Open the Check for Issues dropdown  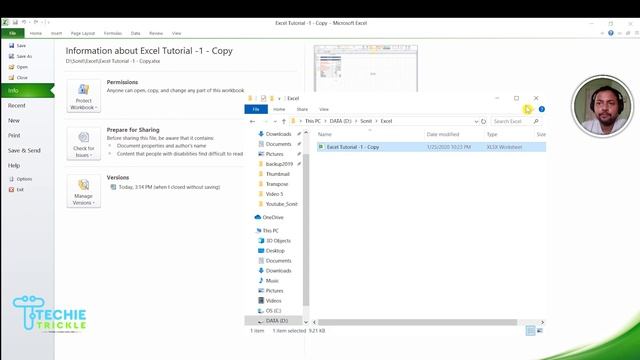84,144
